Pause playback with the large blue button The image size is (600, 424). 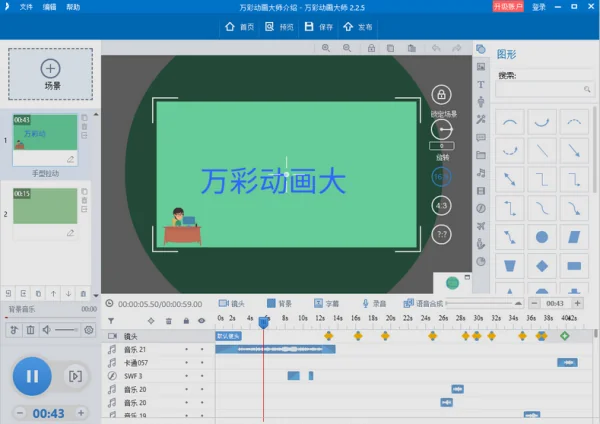pyautogui.click(x=32, y=376)
